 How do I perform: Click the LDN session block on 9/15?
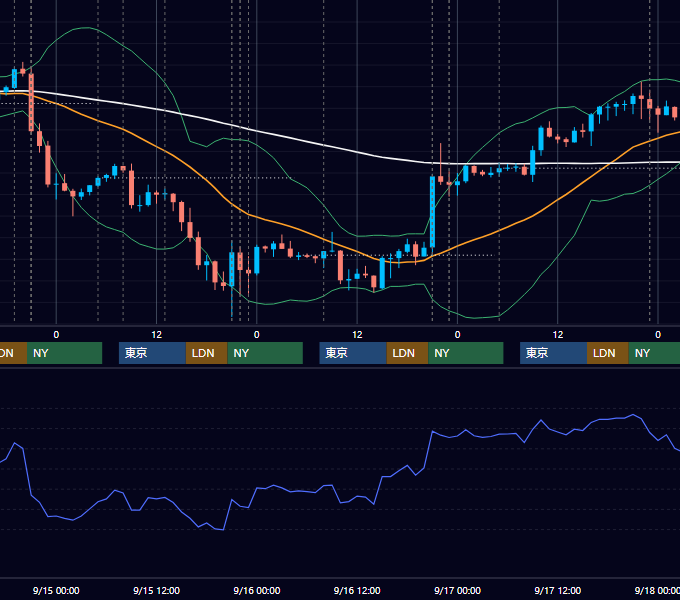point(206,353)
